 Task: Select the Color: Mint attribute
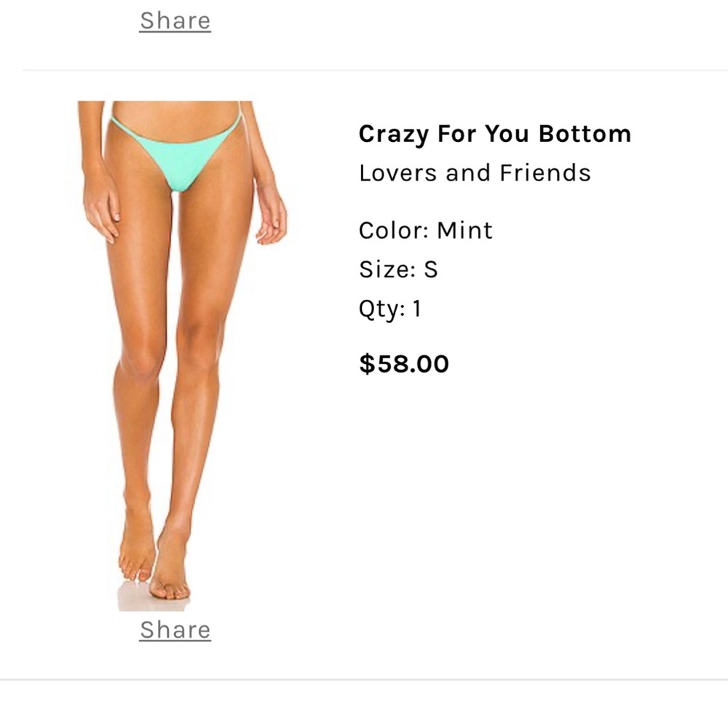coord(424,230)
